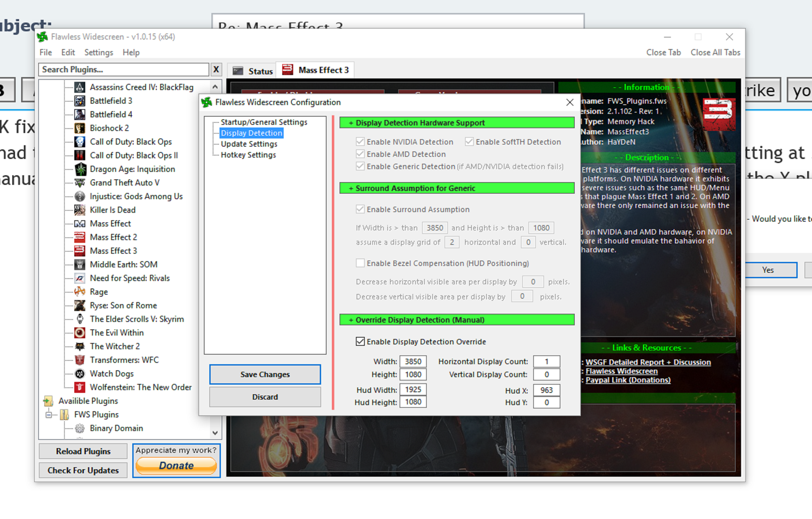Click the Dragon Age: Inquisition icon
The image size is (812, 519).
(x=80, y=169)
